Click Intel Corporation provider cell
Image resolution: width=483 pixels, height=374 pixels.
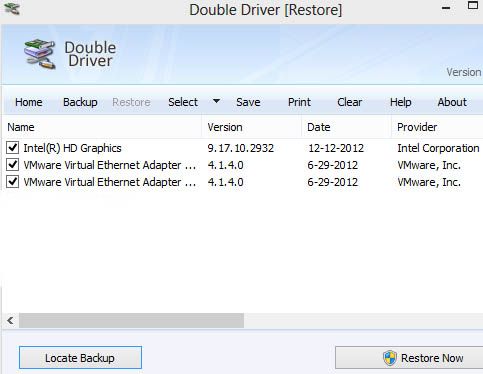click(x=438, y=148)
